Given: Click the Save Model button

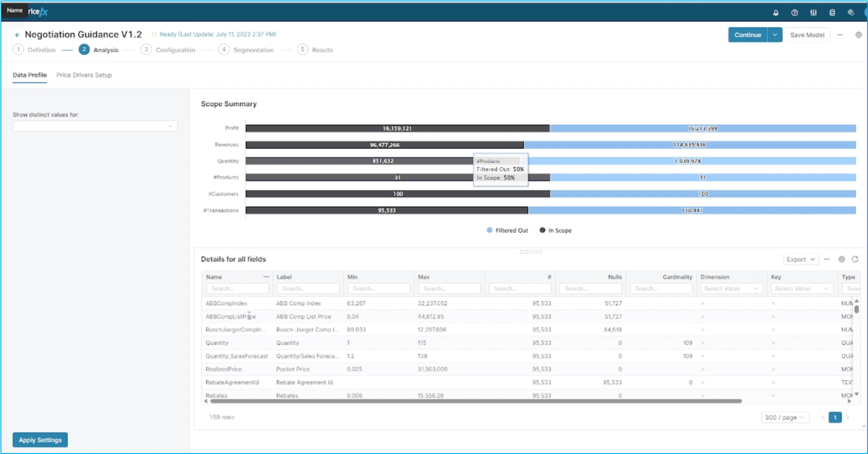Looking at the screenshot, I should (x=807, y=35).
